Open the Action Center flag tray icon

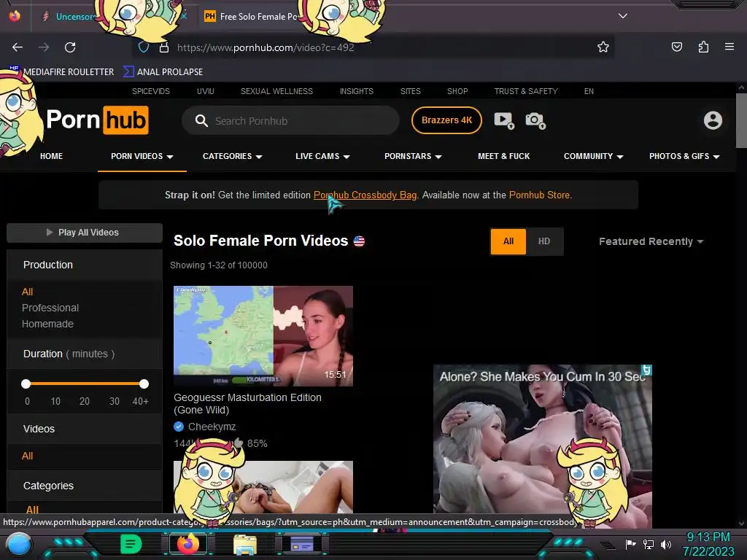631,544
